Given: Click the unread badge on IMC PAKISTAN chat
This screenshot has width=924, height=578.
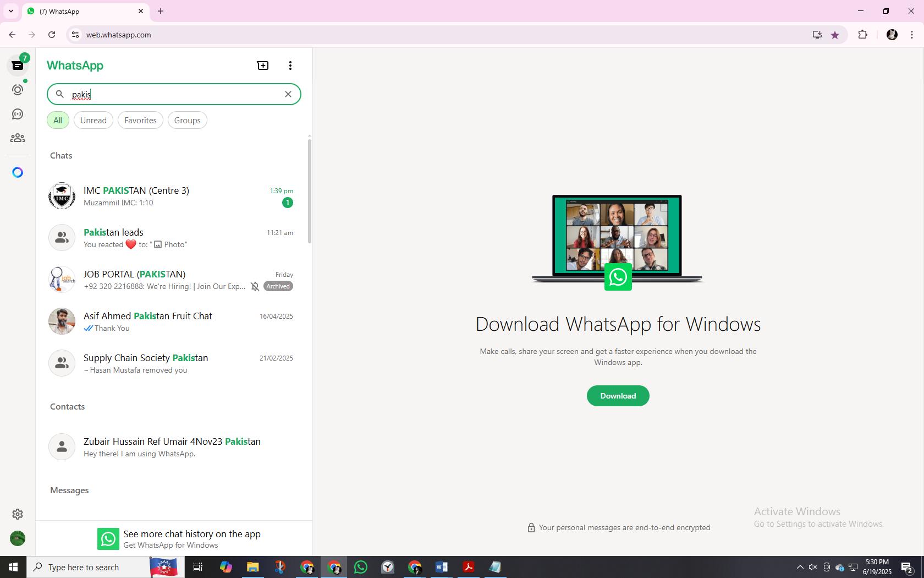Looking at the screenshot, I should click(287, 203).
